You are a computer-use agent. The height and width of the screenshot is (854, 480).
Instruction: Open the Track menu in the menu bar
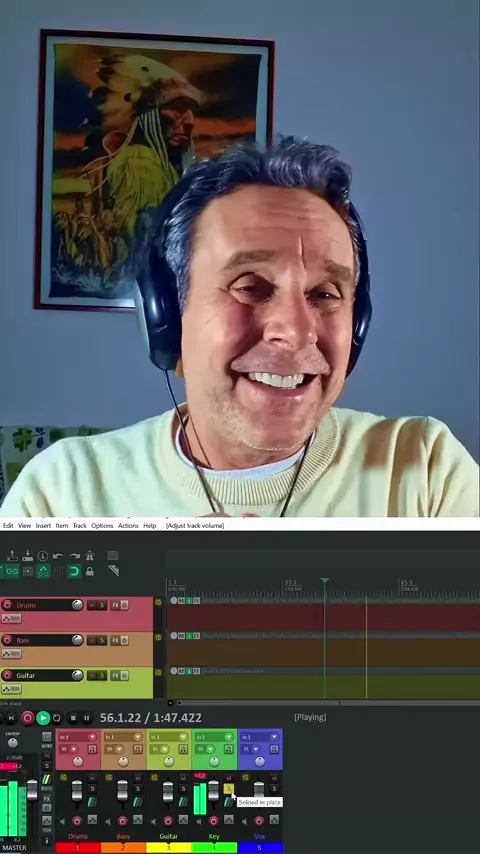80,526
